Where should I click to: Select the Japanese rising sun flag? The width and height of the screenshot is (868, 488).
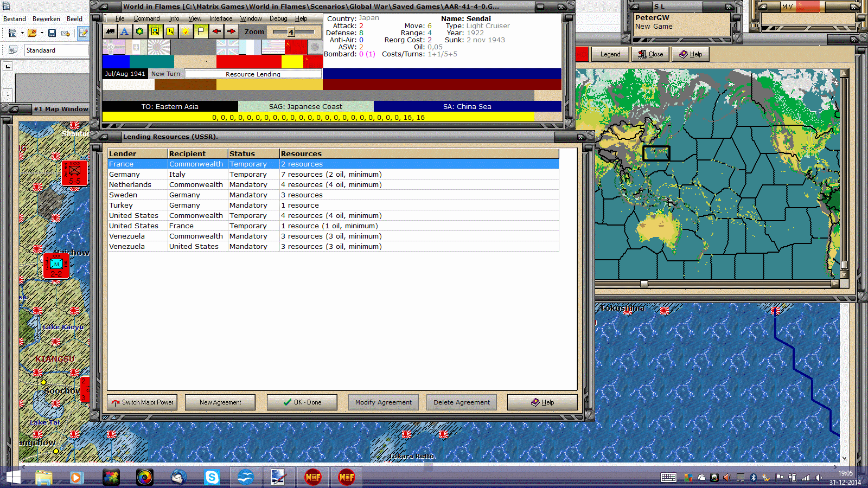[159, 47]
